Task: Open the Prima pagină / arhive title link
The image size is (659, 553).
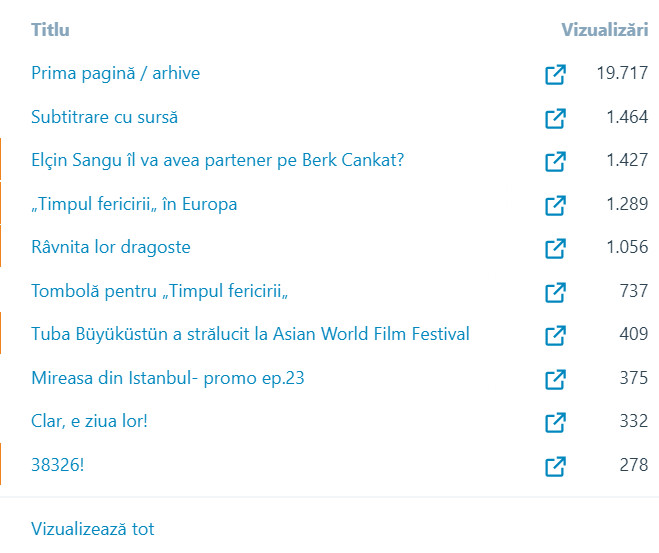Action: pyautogui.click(x=116, y=74)
